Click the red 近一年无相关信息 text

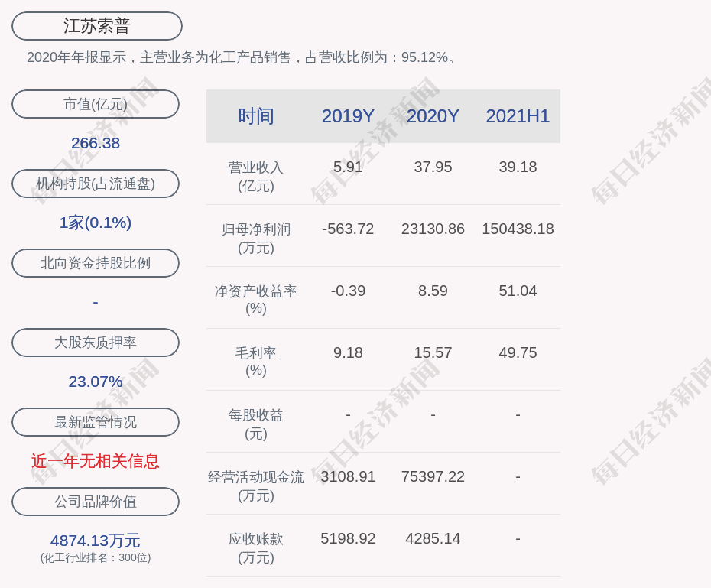(96, 461)
